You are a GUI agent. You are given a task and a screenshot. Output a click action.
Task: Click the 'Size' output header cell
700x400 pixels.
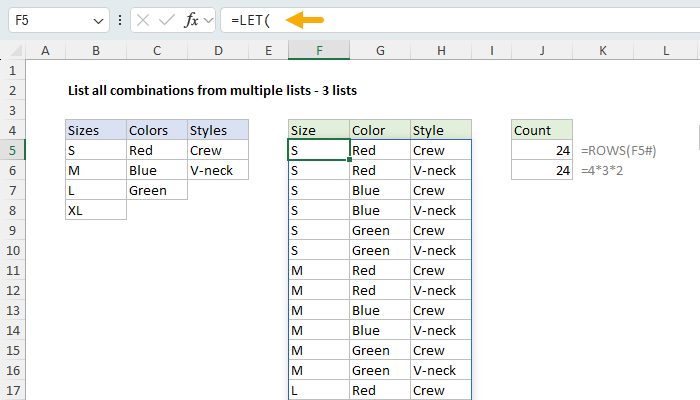coord(319,130)
